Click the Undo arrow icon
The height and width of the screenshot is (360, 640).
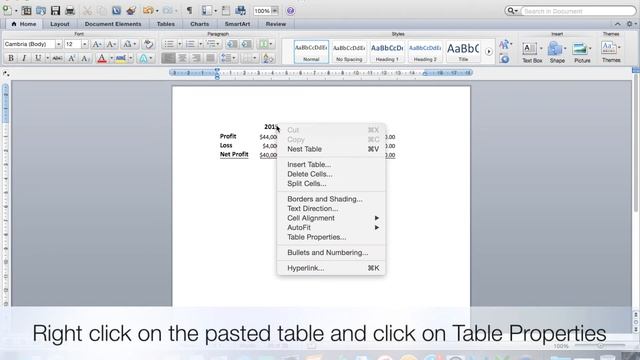pyautogui.click(x=148, y=11)
